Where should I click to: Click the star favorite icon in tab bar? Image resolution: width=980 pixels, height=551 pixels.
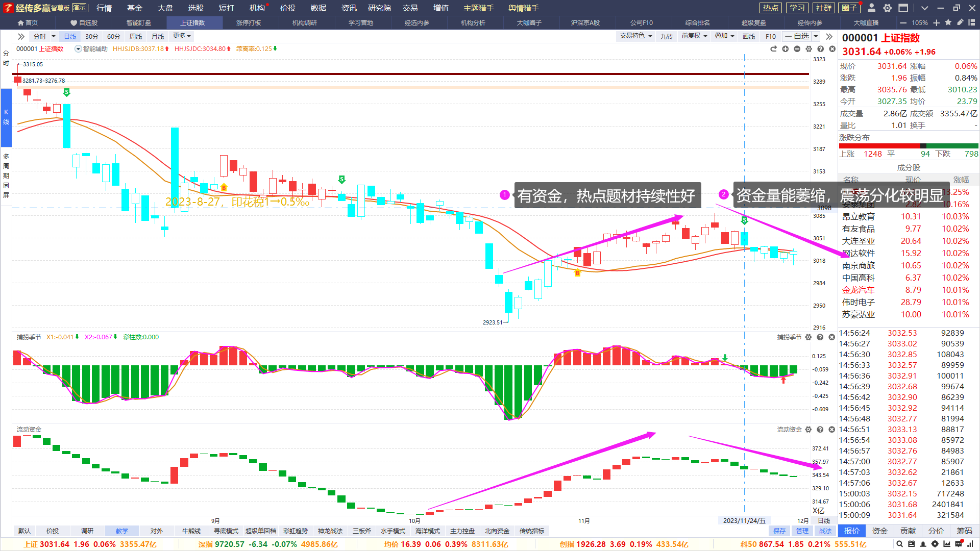pos(948,22)
